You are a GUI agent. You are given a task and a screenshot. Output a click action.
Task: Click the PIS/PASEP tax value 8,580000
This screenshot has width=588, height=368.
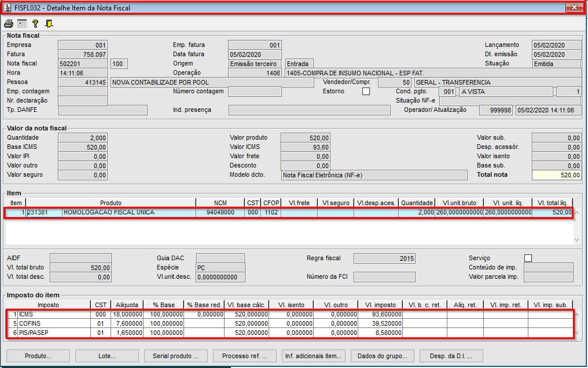[x=380, y=333]
